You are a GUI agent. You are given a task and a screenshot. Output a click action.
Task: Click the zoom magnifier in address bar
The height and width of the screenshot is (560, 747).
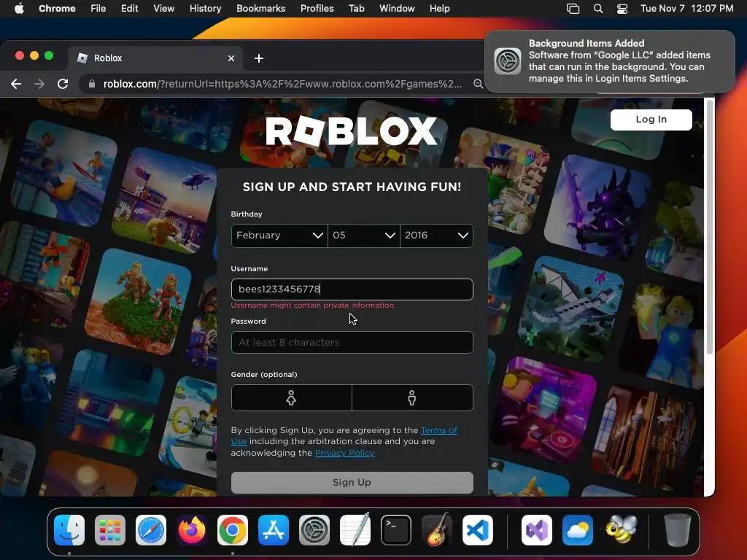[x=478, y=84]
